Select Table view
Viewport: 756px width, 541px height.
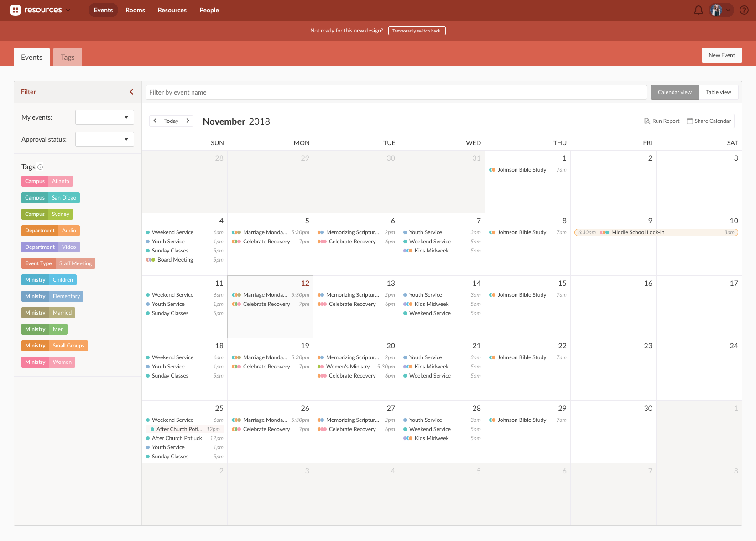pos(719,92)
